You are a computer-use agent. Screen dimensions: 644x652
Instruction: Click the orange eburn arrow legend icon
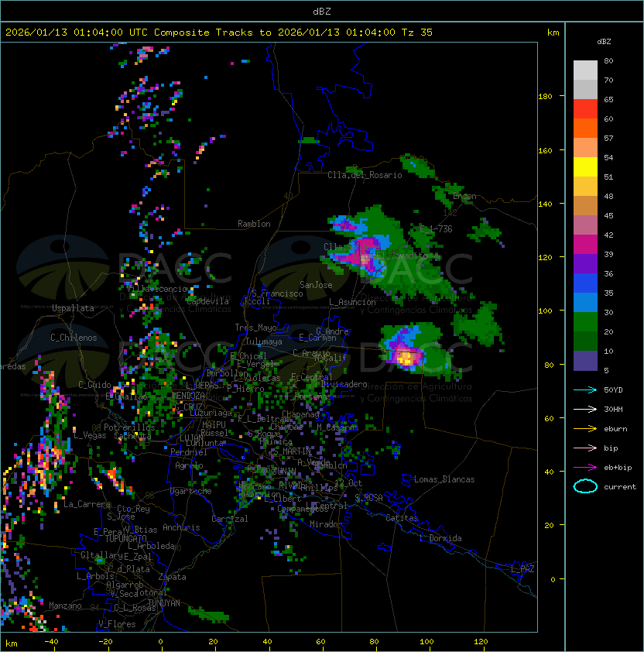coord(585,428)
